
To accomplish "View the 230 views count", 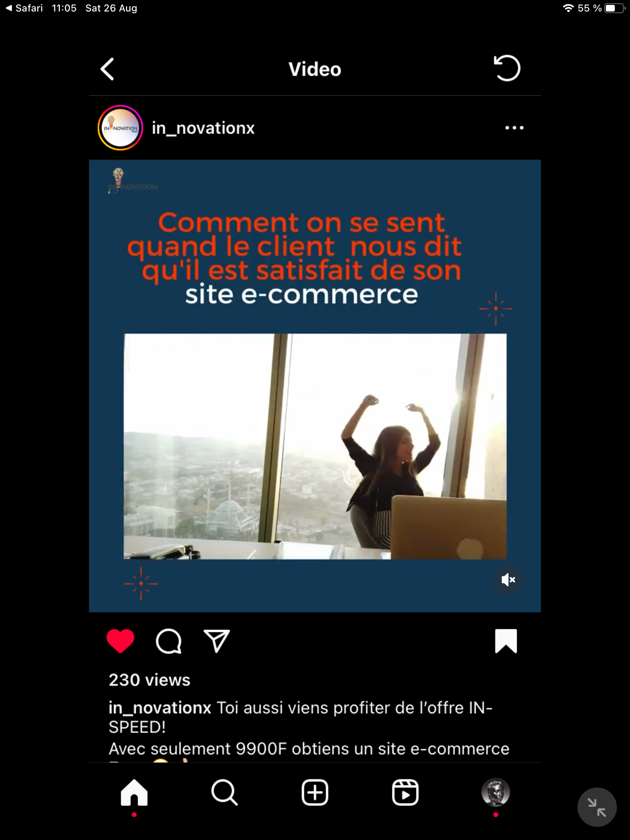I will (x=150, y=680).
